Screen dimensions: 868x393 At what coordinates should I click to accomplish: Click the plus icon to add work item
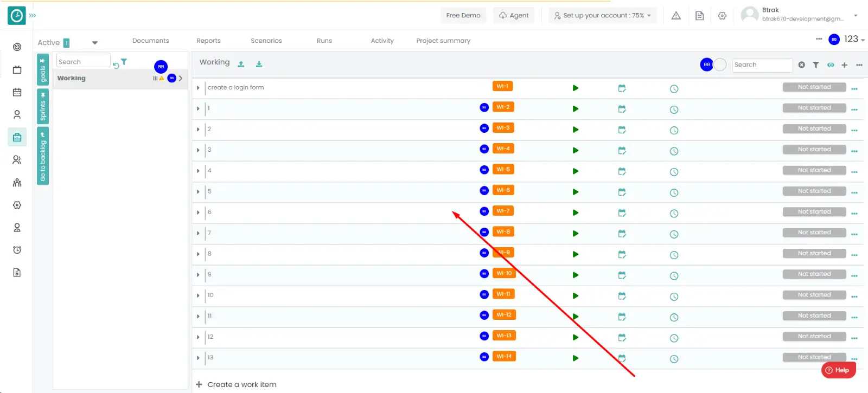(x=844, y=65)
